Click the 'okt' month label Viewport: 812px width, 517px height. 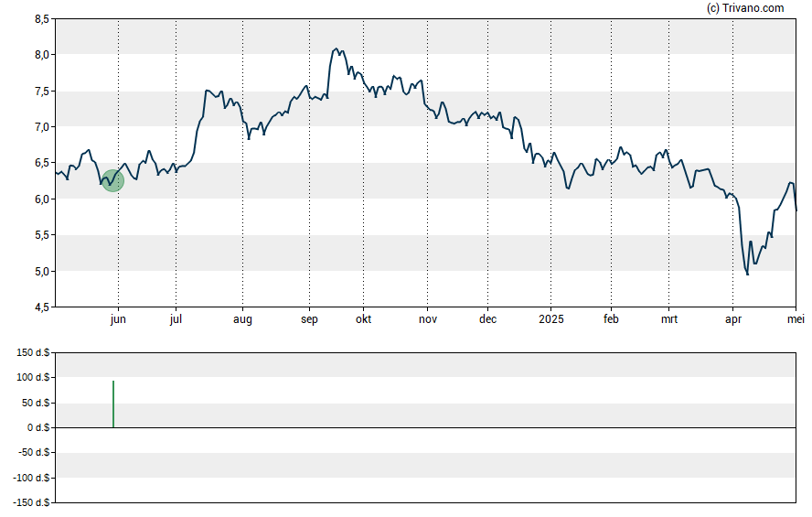point(364,319)
